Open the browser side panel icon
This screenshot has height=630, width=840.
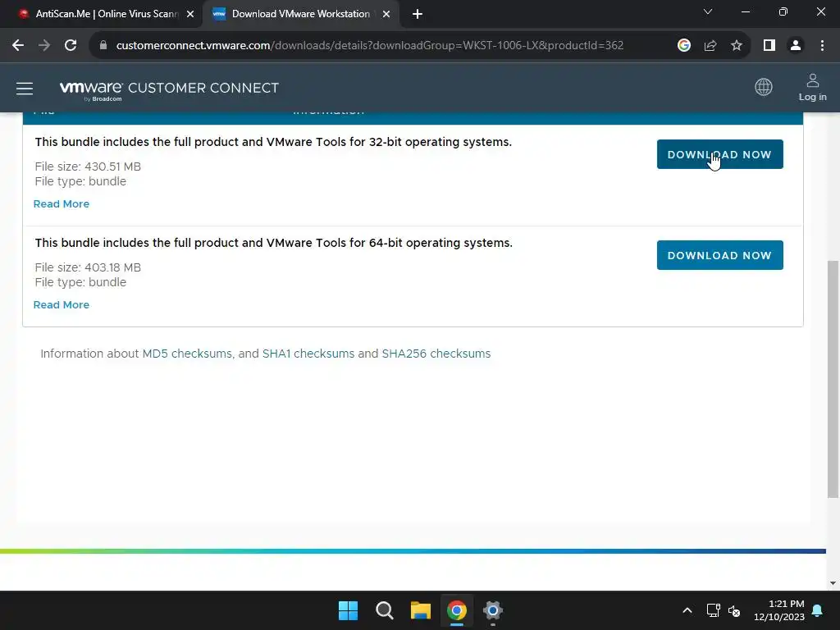769,46
